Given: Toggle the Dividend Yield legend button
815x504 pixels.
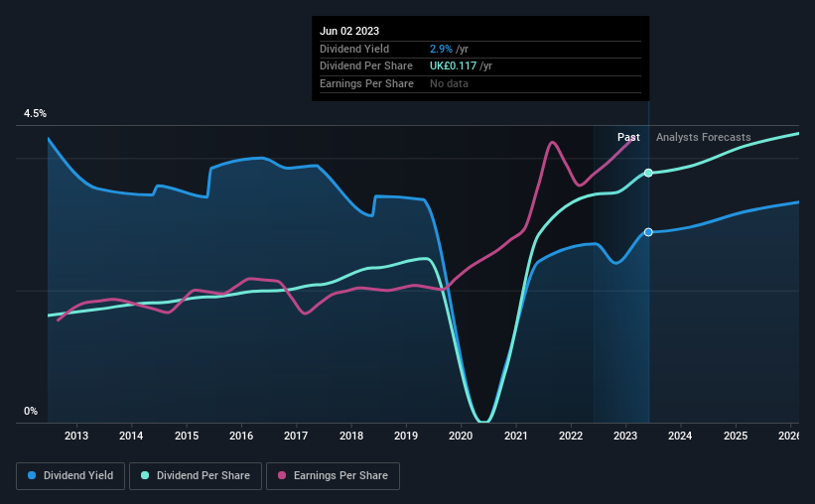Looking at the screenshot, I should (x=70, y=476).
